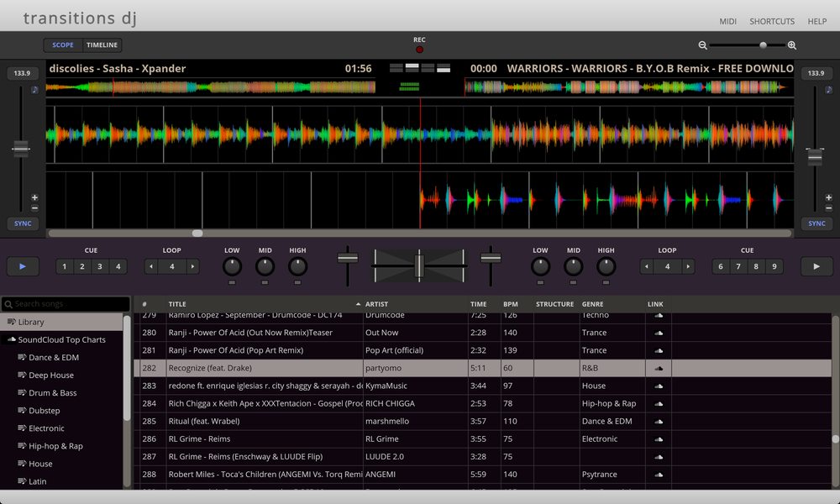
Task: Enable SYNC on the right deck
Action: pos(816,223)
